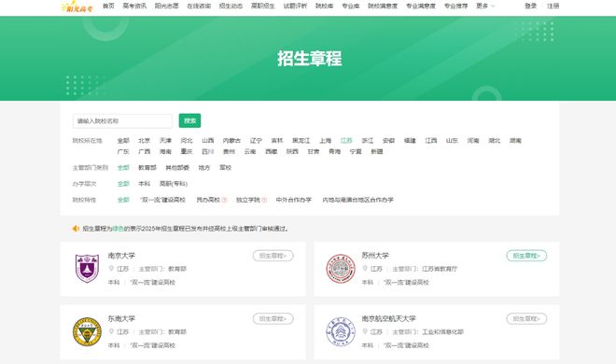Open 招生章程 button for 南京航空航天大学
The width and height of the screenshot is (616, 364).
(526, 319)
